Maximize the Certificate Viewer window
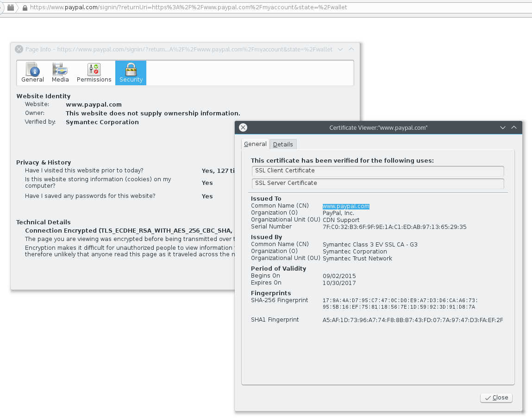 click(513, 127)
